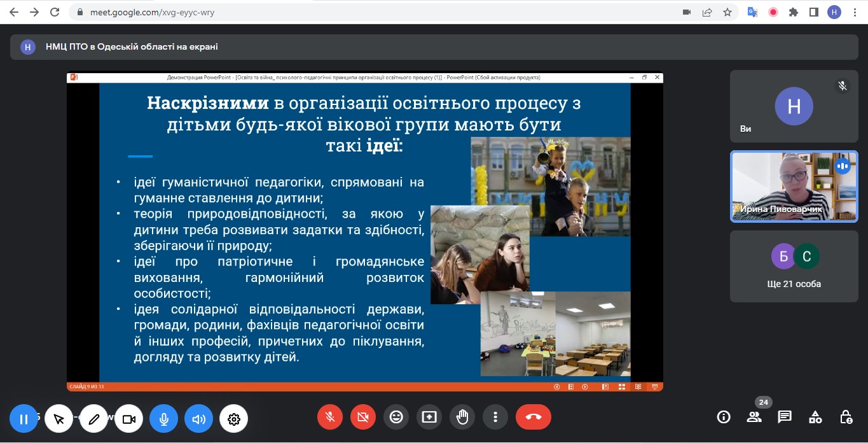
Task: Open the chat with everyone
Action: pos(785,417)
